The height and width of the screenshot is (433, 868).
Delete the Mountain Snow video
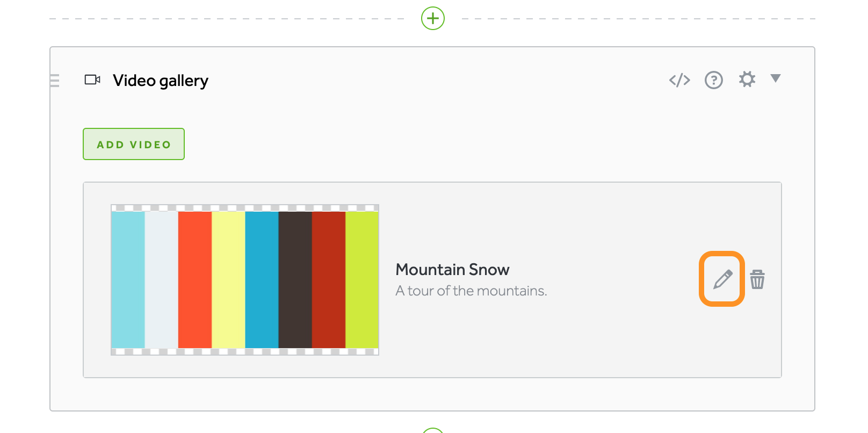point(757,279)
